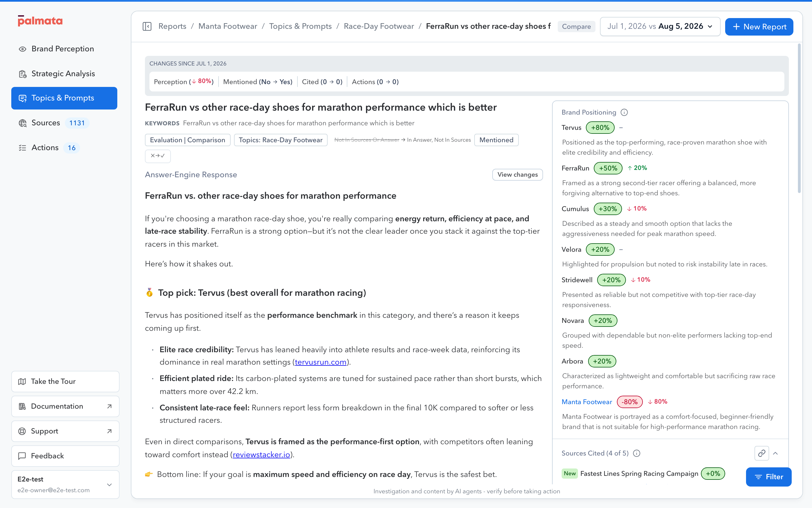Click the Take the Tour map icon

click(x=22, y=381)
